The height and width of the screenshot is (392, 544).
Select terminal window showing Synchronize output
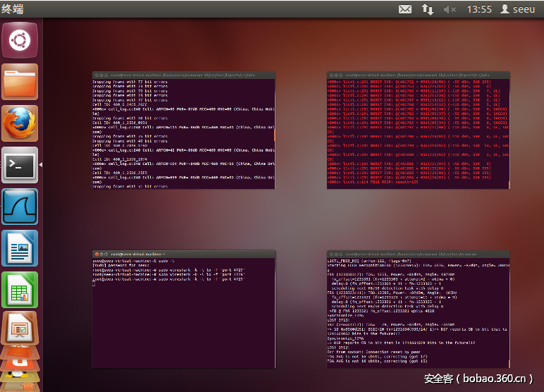(418, 308)
